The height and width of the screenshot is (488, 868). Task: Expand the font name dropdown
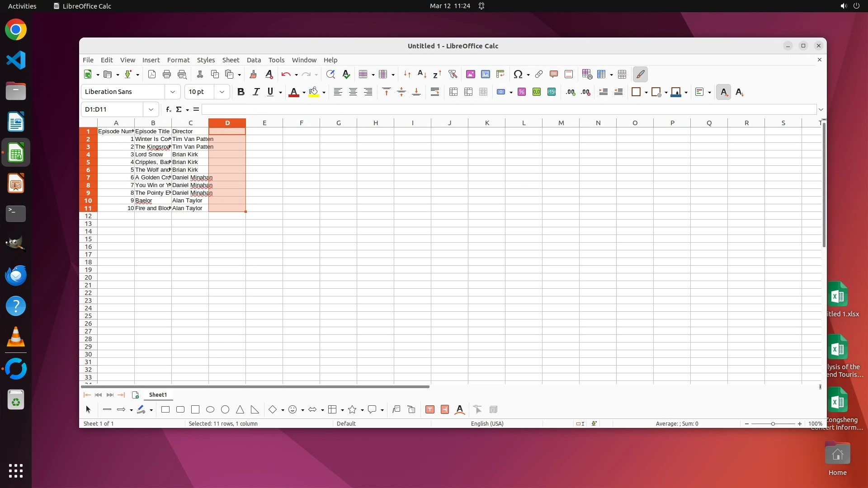pyautogui.click(x=172, y=92)
